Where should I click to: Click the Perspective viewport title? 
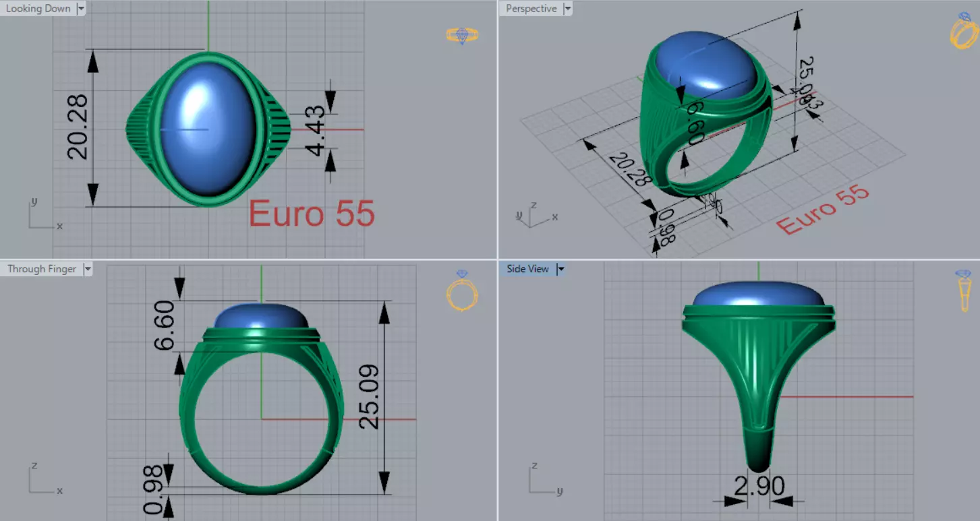coord(531,9)
